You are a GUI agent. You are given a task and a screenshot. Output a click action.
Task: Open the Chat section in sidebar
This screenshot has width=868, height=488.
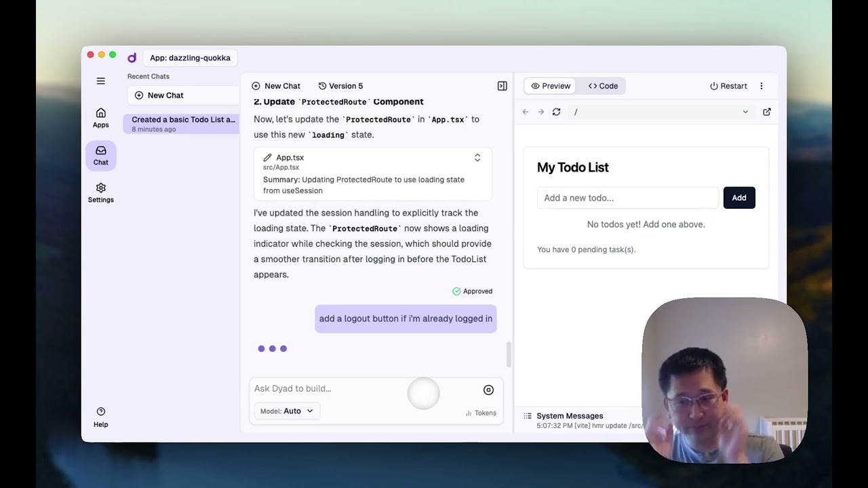point(100,155)
